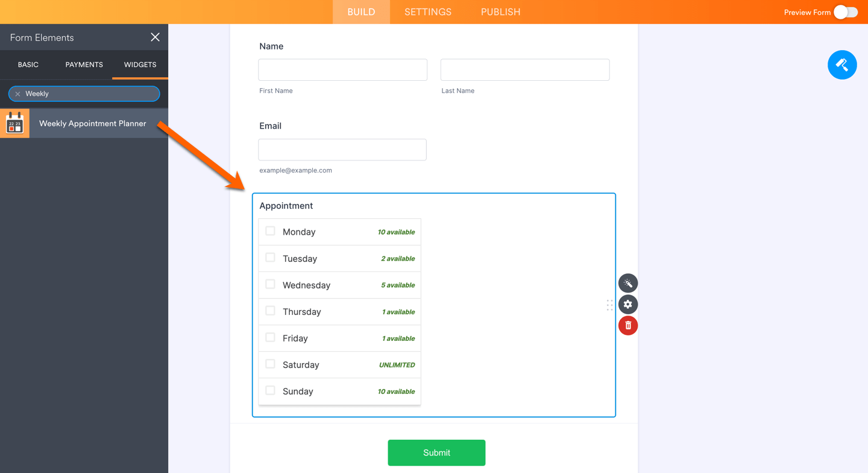Select the BASIC elements tab

pyautogui.click(x=28, y=65)
